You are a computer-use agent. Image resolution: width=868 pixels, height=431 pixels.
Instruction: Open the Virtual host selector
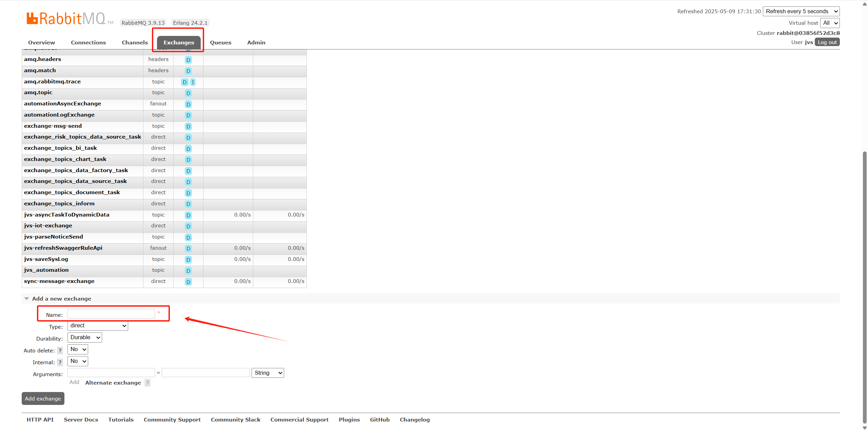(830, 23)
